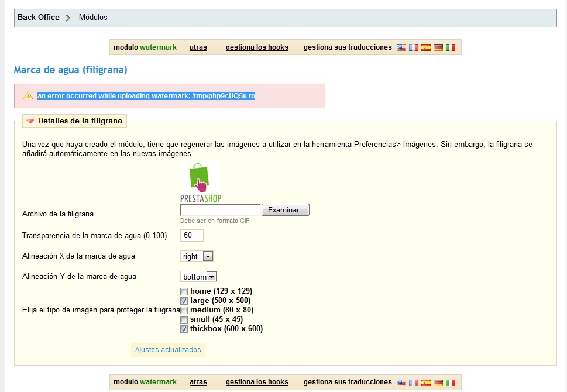Image resolution: width=567 pixels, height=392 pixels.
Task: Click the PrestaShop watermark preview image
Action: pyautogui.click(x=201, y=183)
